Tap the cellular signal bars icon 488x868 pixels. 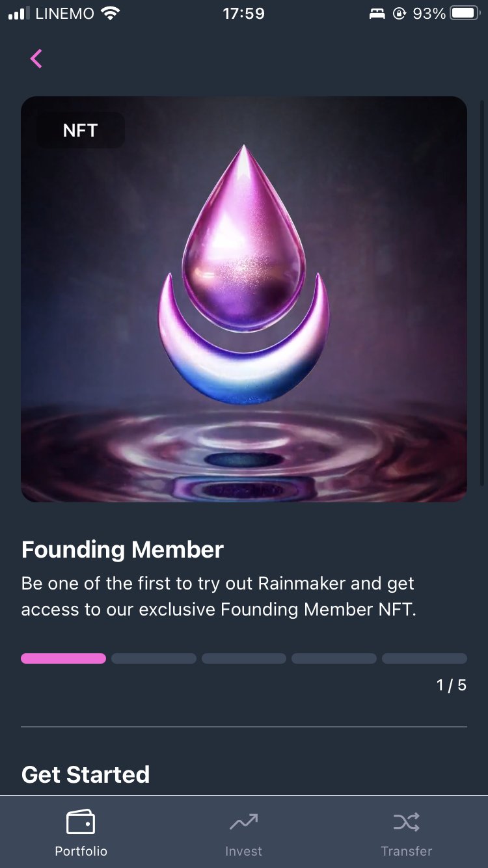point(18,13)
